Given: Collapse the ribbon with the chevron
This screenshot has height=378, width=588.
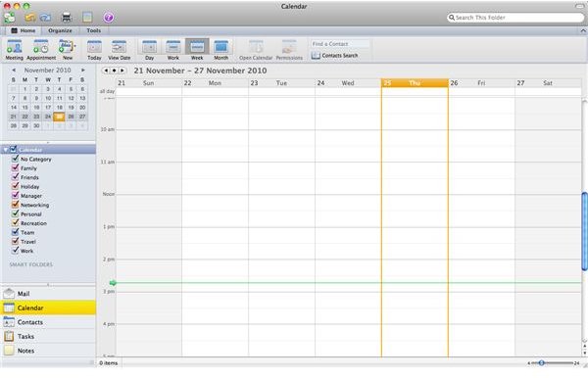Looking at the screenshot, I should pos(583,30).
